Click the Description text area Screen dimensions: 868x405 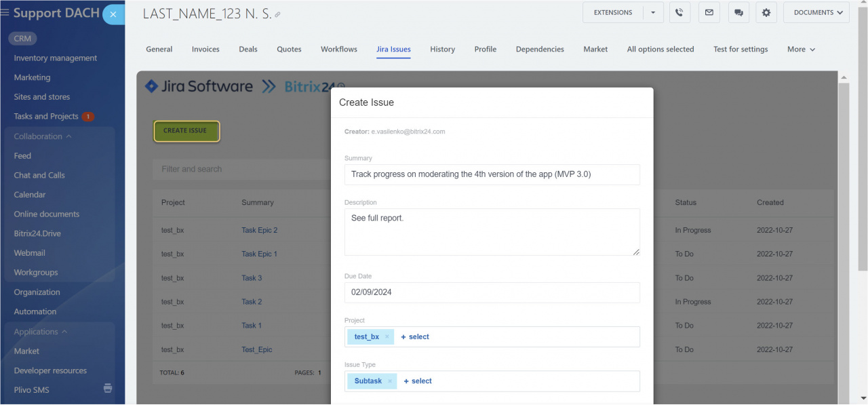tap(492, 232)
